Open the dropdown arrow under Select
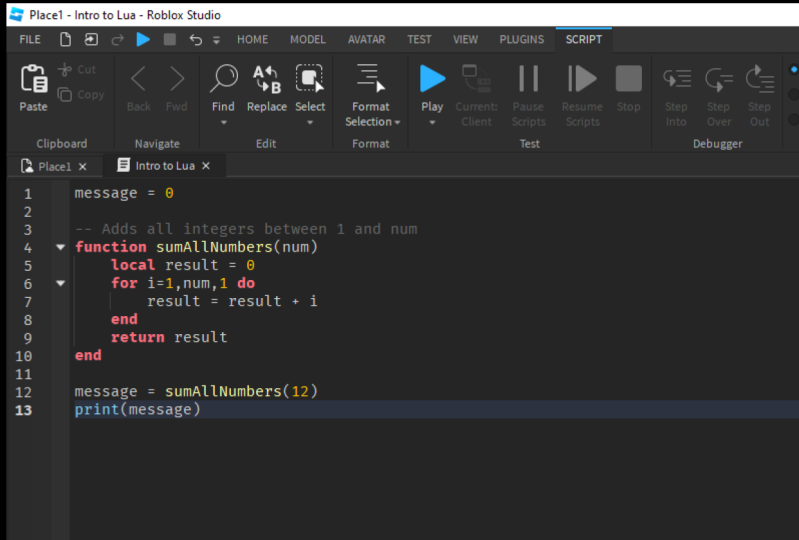The width and height of the screenshot is (799, 540). [310, 123]
